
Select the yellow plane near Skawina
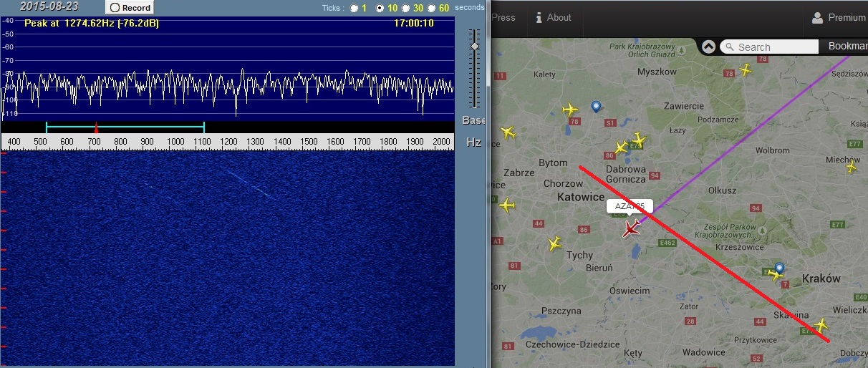(x=821, y=324)
